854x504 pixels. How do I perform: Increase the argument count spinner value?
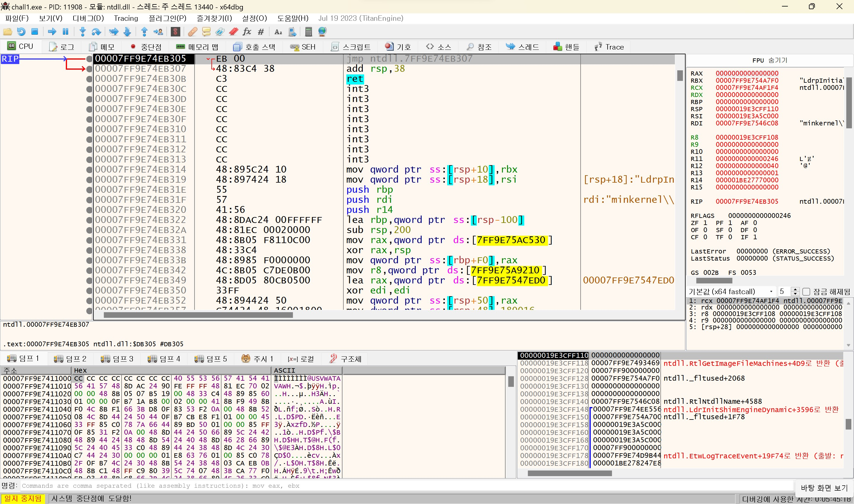pyautogui.click(x=795, y=289)
